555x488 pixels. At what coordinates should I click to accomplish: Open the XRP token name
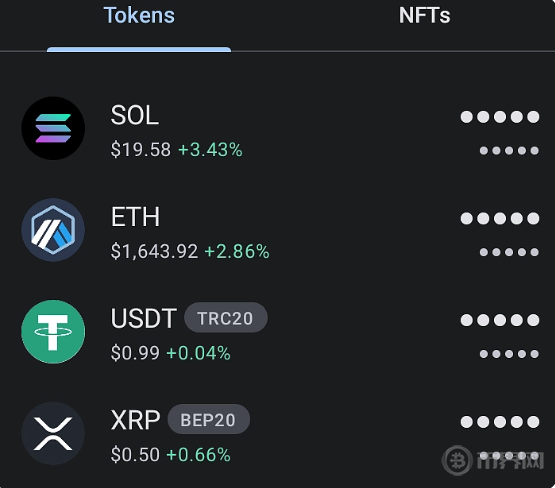[136, 420]
